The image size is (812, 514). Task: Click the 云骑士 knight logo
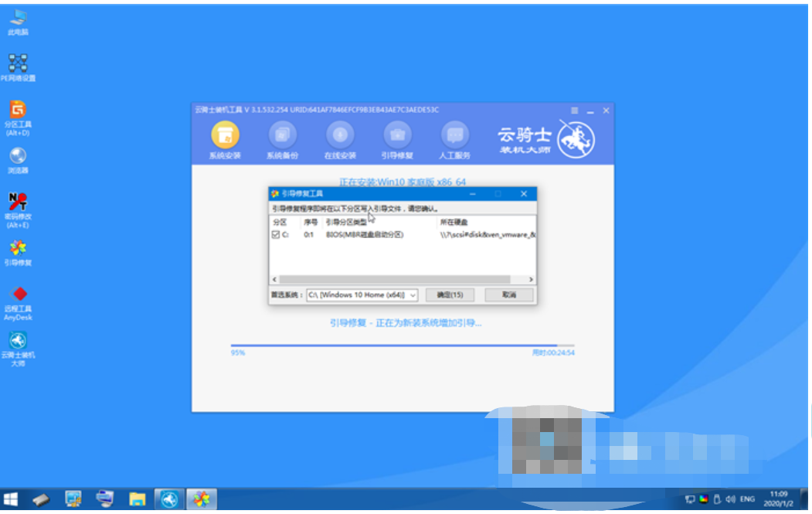click(576, 139)
